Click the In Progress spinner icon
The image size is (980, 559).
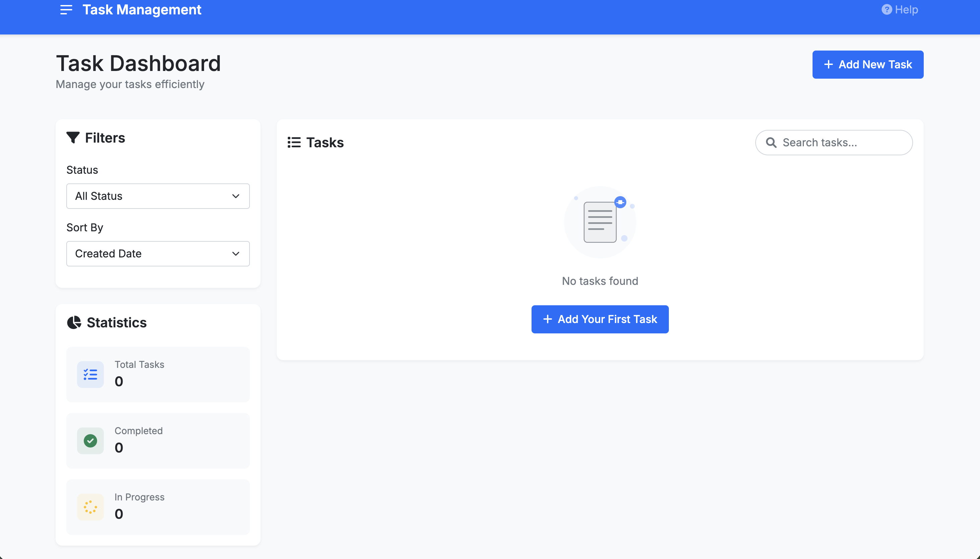coord(90,507)
